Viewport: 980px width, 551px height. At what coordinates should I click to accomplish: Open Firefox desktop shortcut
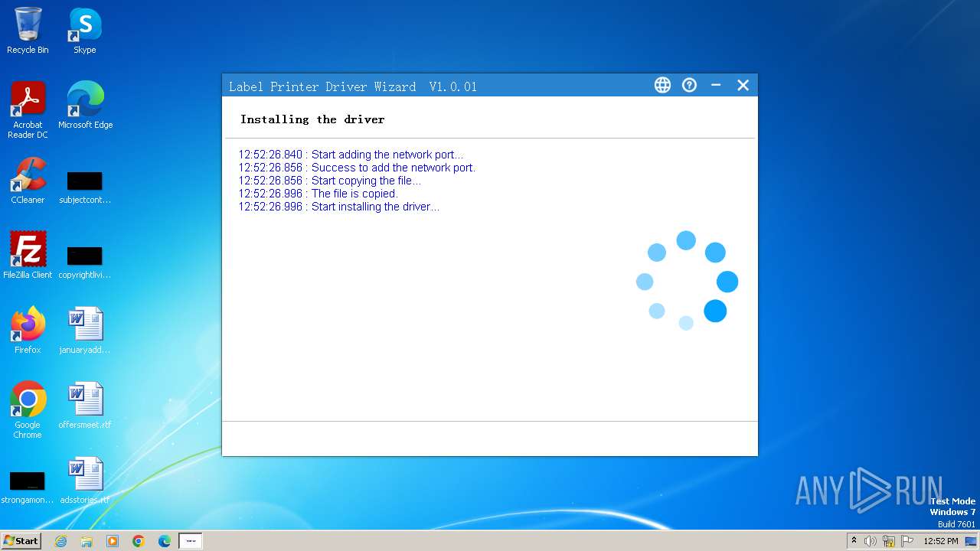coord(28,331)
